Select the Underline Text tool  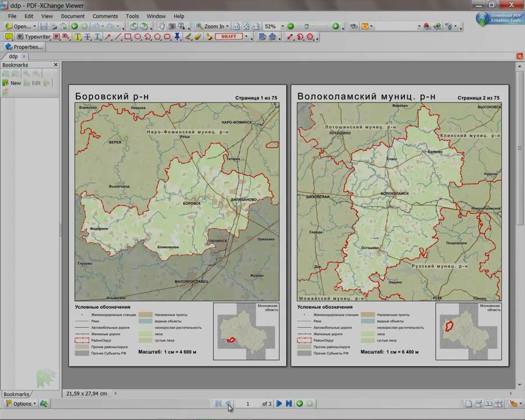point(97,37)
